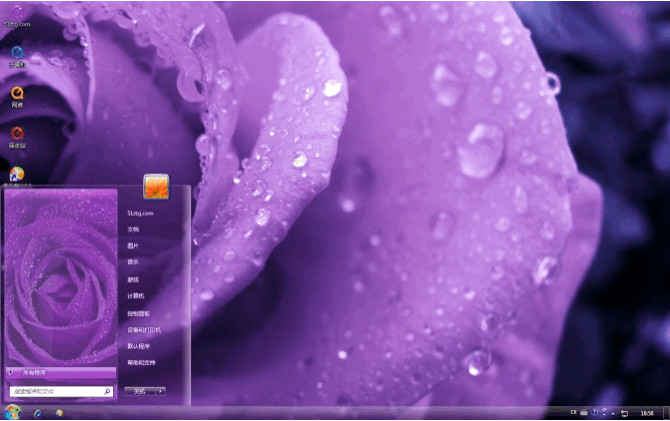Click the keyboard icon in system tray
This screenshot has width=670, height=421.
tap(584, 413)
